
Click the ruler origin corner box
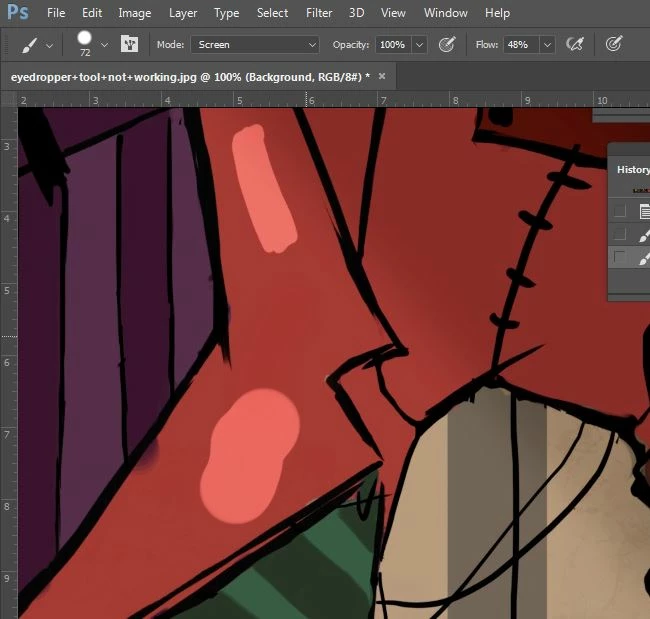coord(9,100)
